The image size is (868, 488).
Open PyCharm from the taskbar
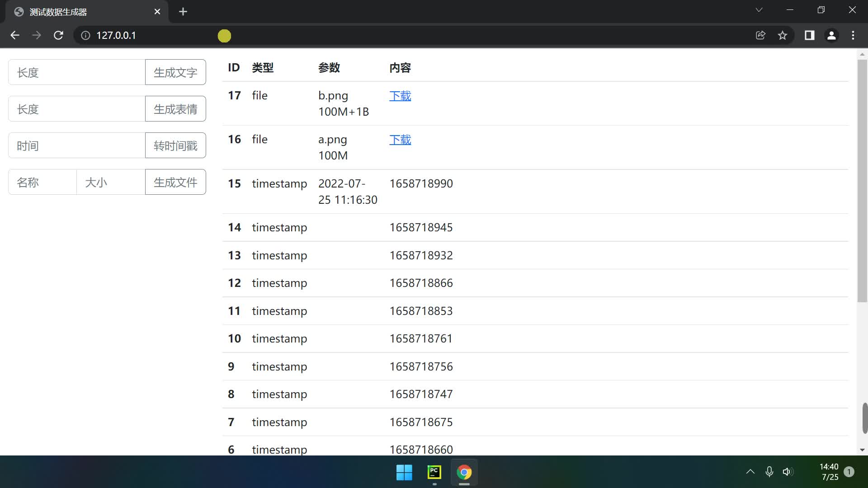coord(434,472)
